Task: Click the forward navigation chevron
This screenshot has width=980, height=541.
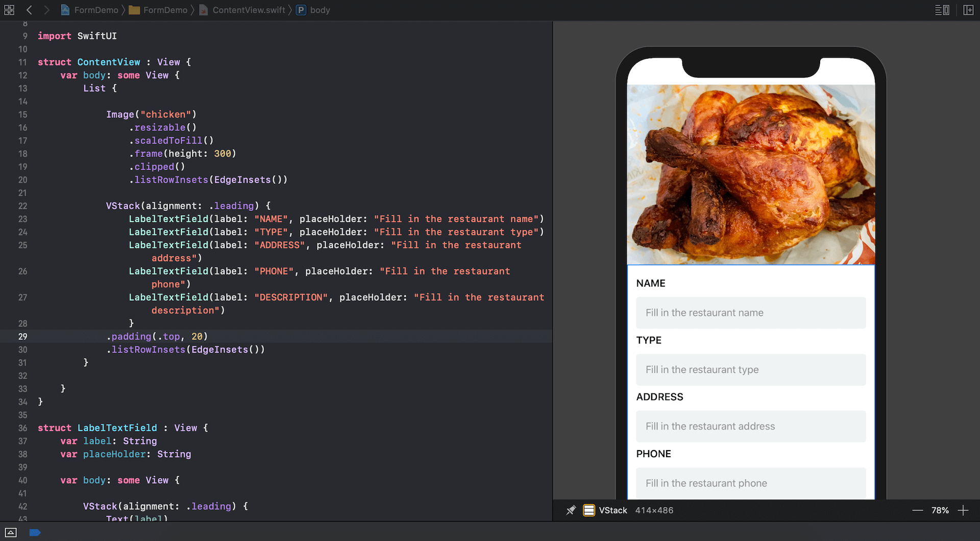Action: (46, 10)
